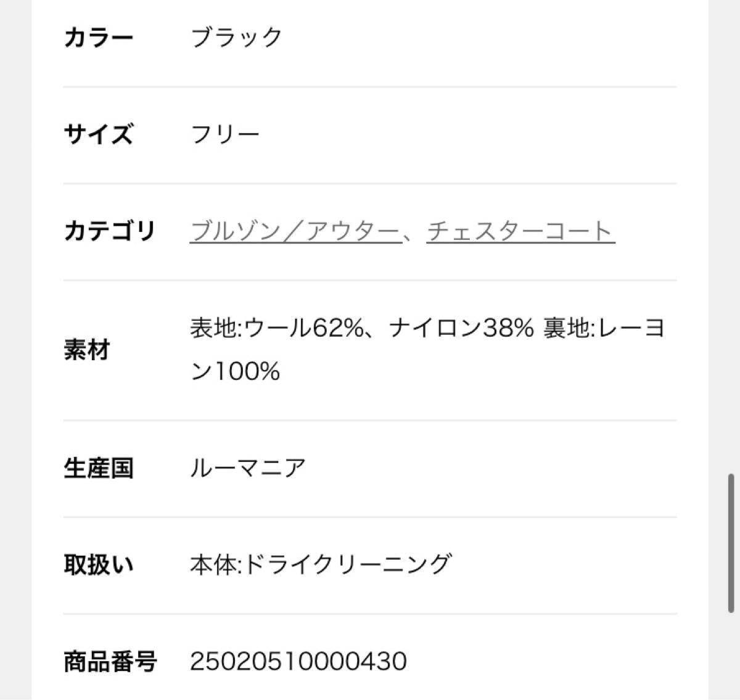
Task: Open the ブルゾン／アウター category link
Action: (x=295, y=231)
